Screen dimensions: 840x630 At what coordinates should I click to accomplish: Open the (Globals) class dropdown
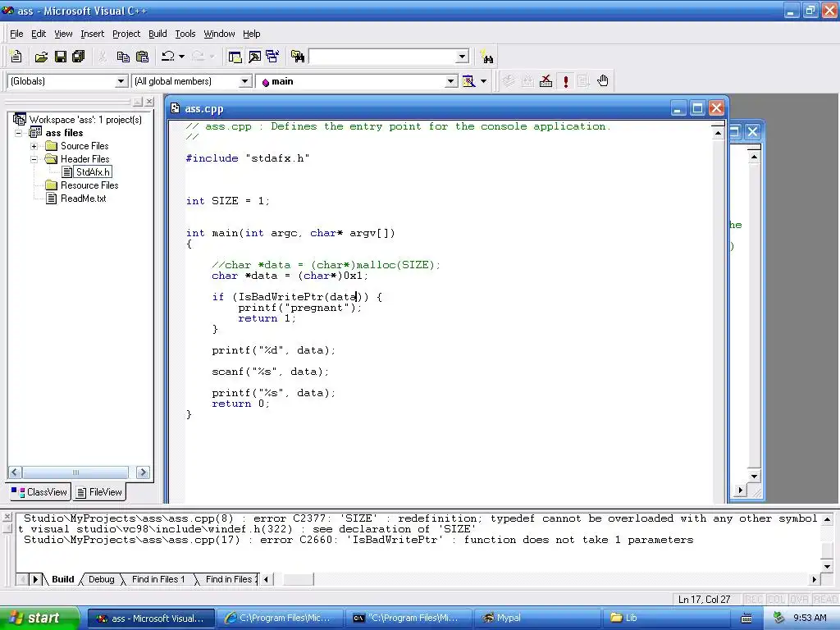pos(121,81)
